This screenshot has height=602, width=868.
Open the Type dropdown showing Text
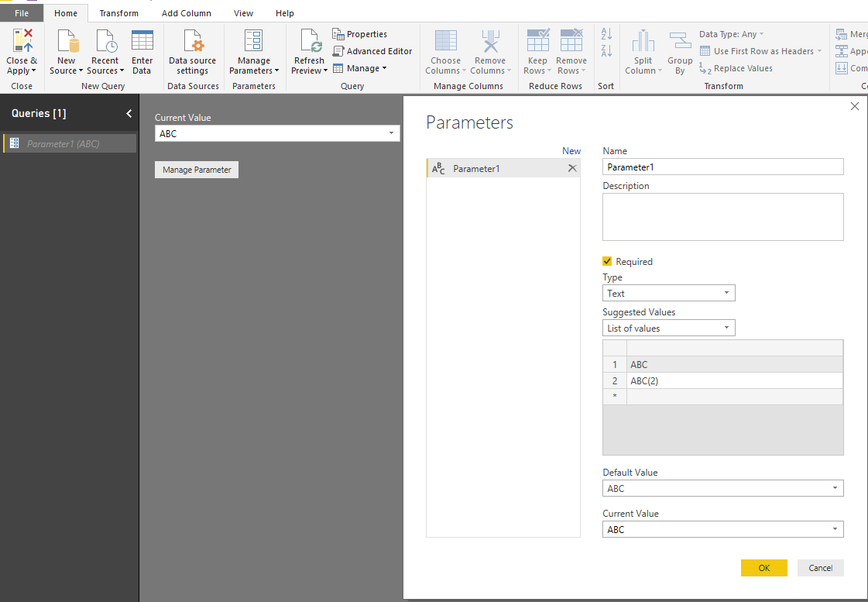pyautogui.click(x=669, y=293)
